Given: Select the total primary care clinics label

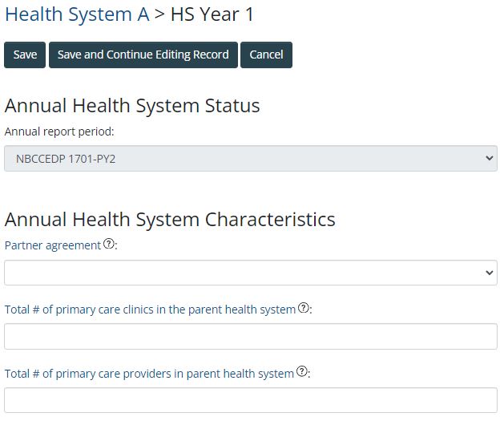Looking at the screenshot, I should point(150,309).
